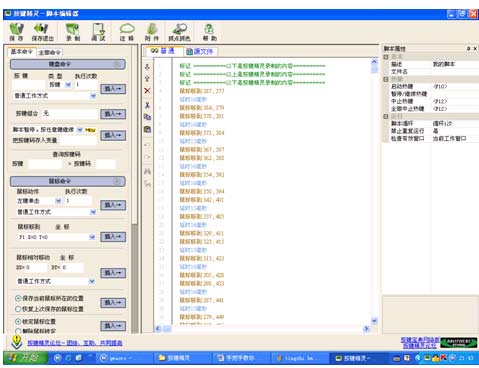
Task: Click the yellow warning download icon at bottom left
Action: (x=16, y=342)
